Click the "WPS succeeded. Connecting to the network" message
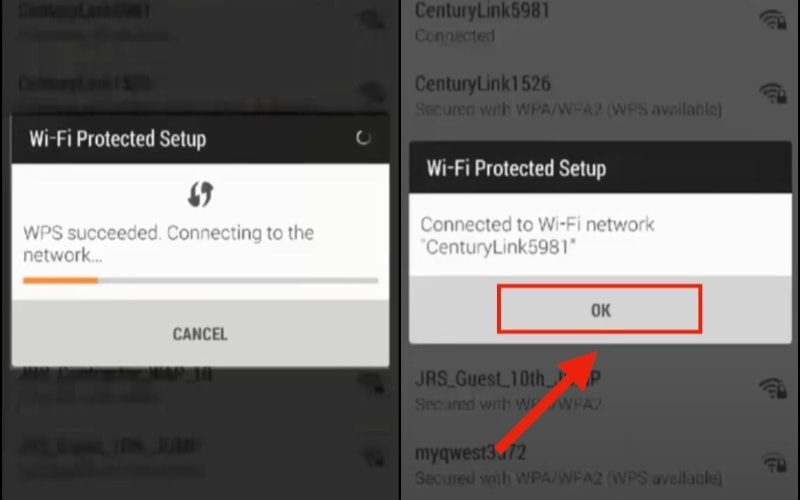Viewport: 800px width, 500px height. pyautogui.click(x=168, y=243)
